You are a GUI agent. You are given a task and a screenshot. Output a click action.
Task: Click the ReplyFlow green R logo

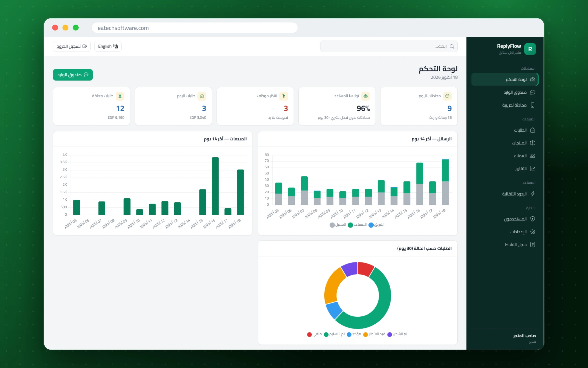[x=530, y=49]
